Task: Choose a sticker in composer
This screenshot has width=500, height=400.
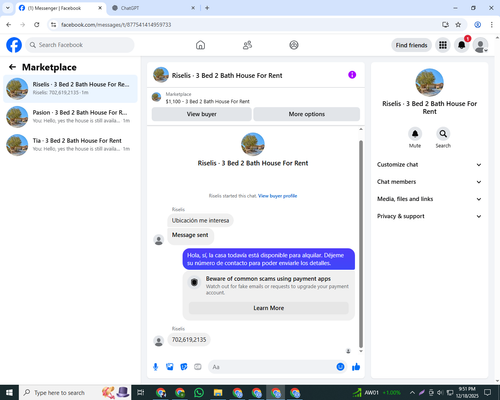Action: tap(184, 367)
